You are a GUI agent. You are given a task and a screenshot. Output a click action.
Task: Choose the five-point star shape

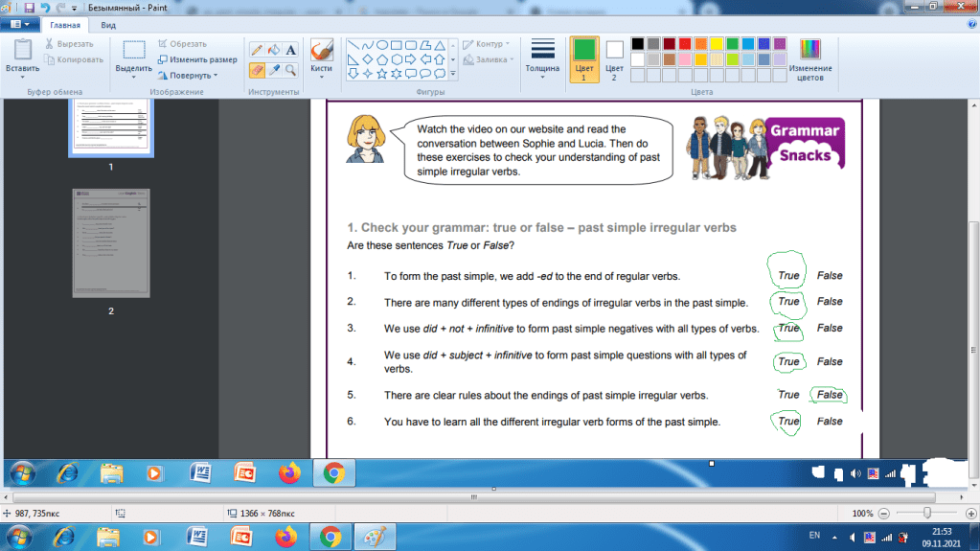coord(381,73)
